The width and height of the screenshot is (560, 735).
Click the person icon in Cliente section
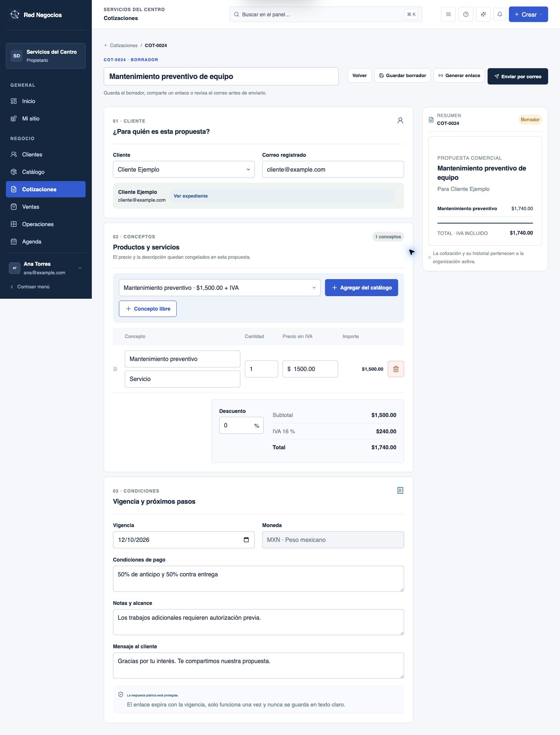[400, 120]
